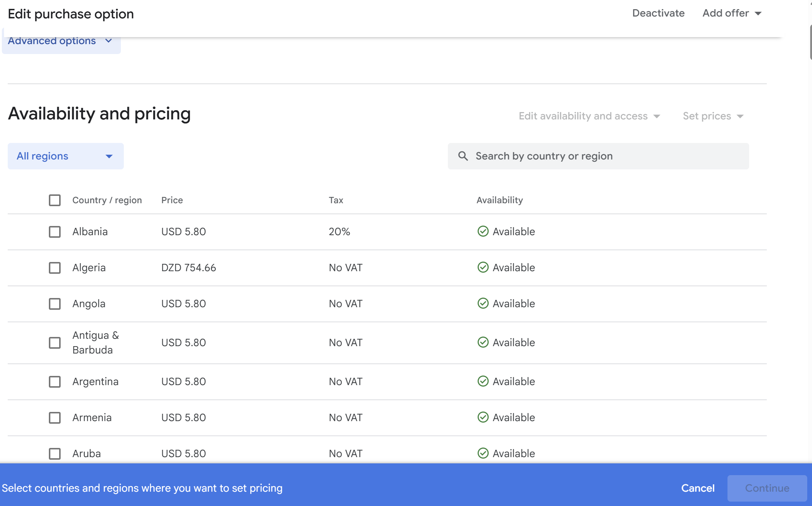Click the green check icon for Algeria
The height and width of the screenshot is (506, 812).
coord(483,267)
